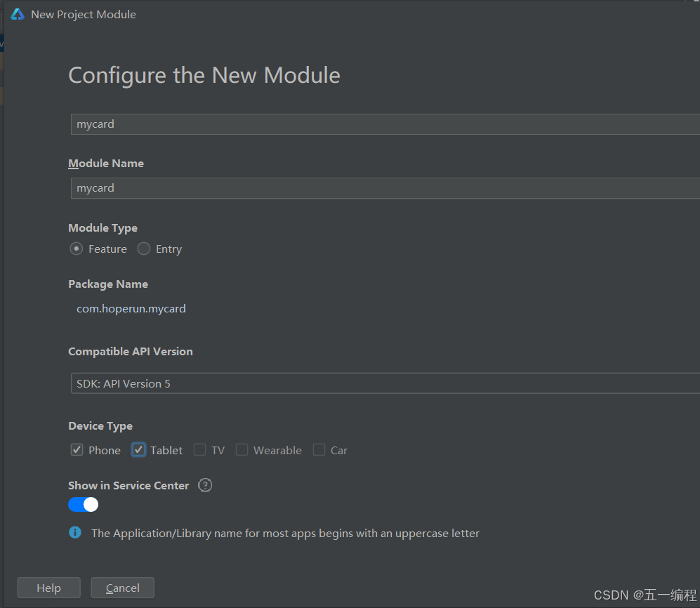Click the Configure the New Module heading
This screenshot has width=700, height=608.
[x=204, y=75]
